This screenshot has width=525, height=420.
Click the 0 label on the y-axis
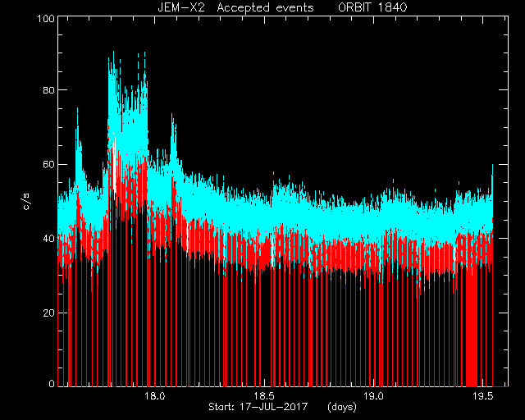coord(52,383)
